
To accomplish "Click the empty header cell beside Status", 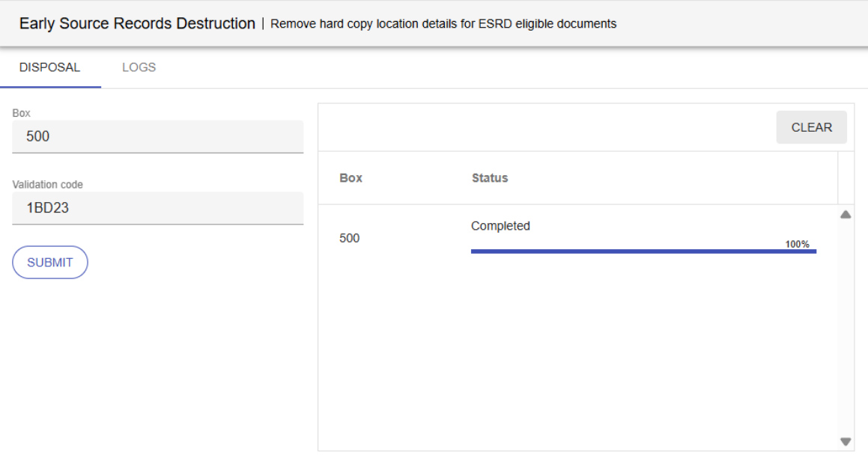I will click(845, 178).
